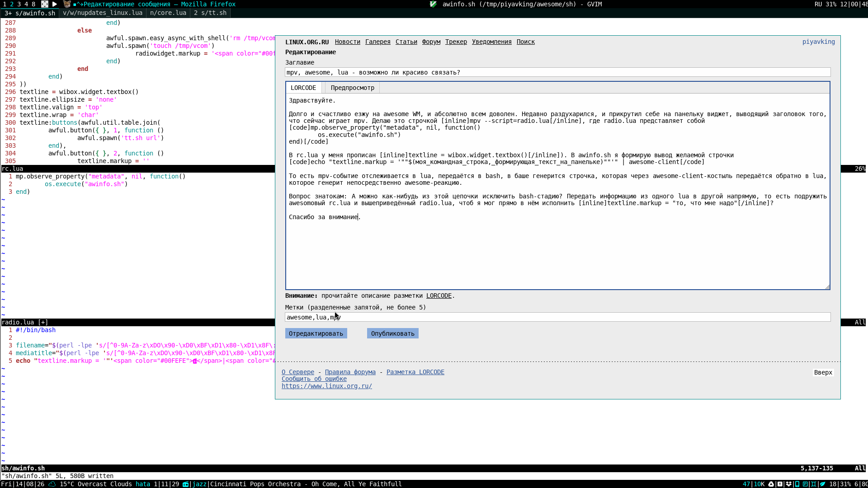Open the Сообщить об ошибке link

pos(314,379)
